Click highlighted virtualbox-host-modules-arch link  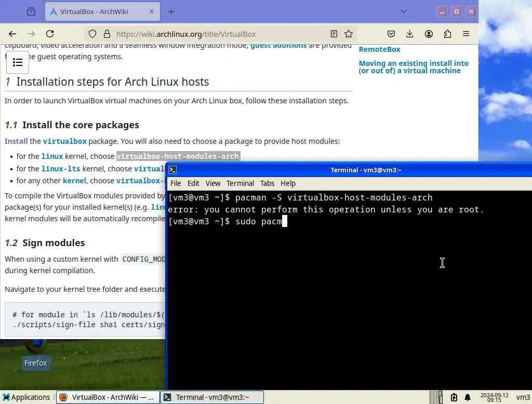[178, 156]
